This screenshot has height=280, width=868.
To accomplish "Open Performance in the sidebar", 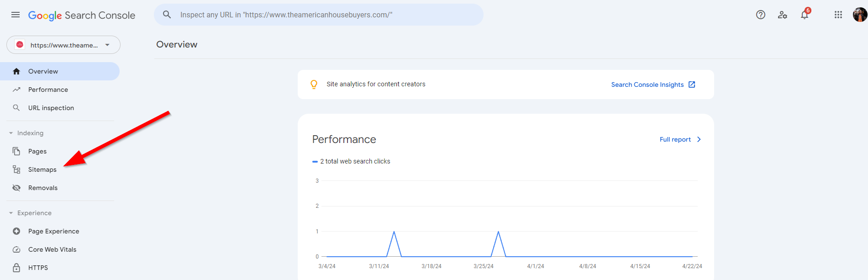I will click(x=60, y=90).
